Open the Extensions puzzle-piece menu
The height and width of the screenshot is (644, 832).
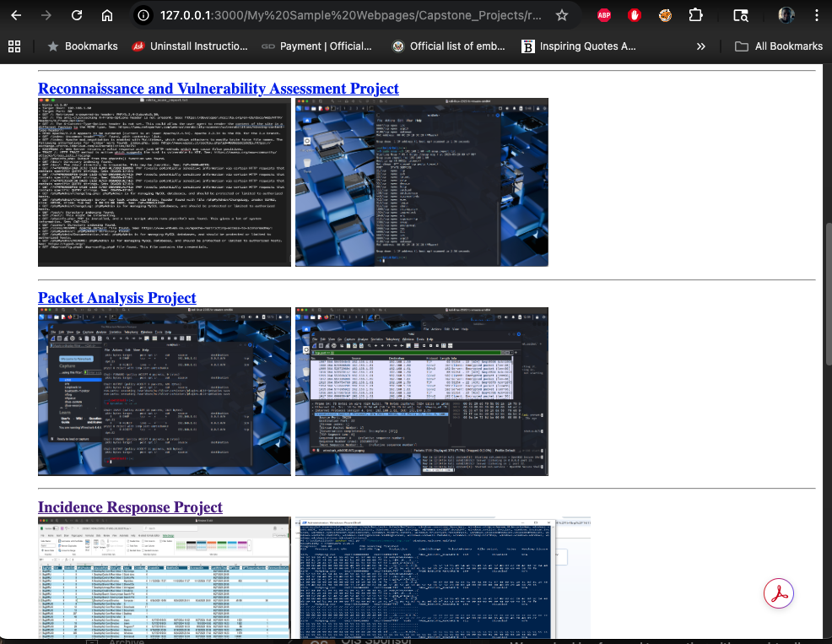694,15
